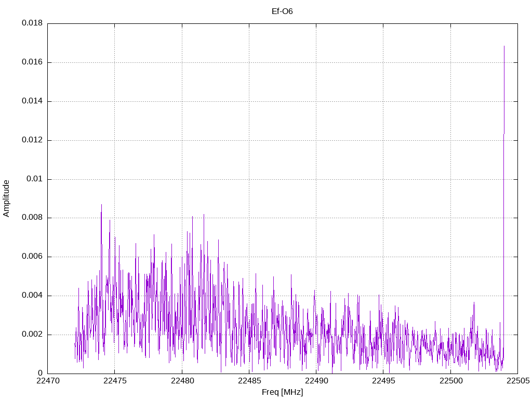Click the 0.018 y-axis tick label
This screenshot has width=532, height=399.
click(32, 23)
